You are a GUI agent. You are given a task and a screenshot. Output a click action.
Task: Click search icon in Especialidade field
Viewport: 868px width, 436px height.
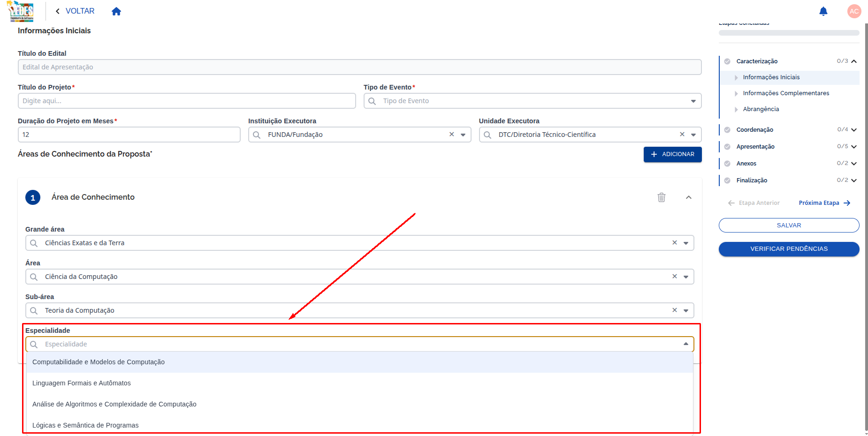coord(34,344)
